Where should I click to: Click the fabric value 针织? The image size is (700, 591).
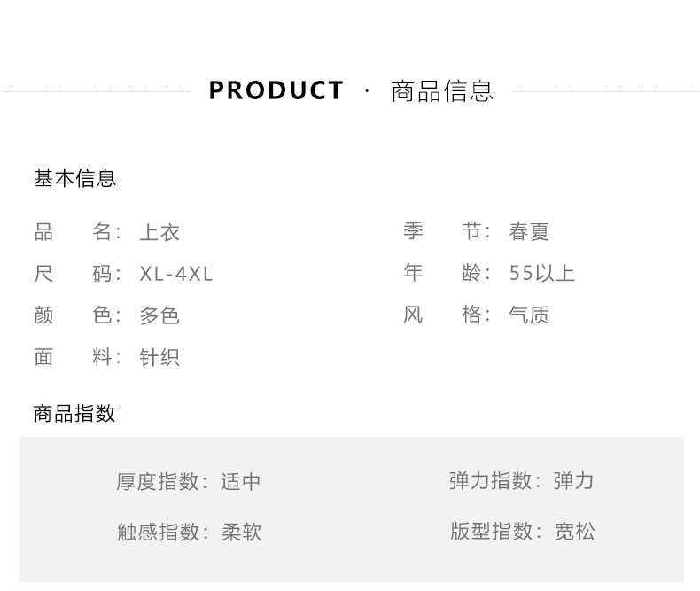pos(159,357)
